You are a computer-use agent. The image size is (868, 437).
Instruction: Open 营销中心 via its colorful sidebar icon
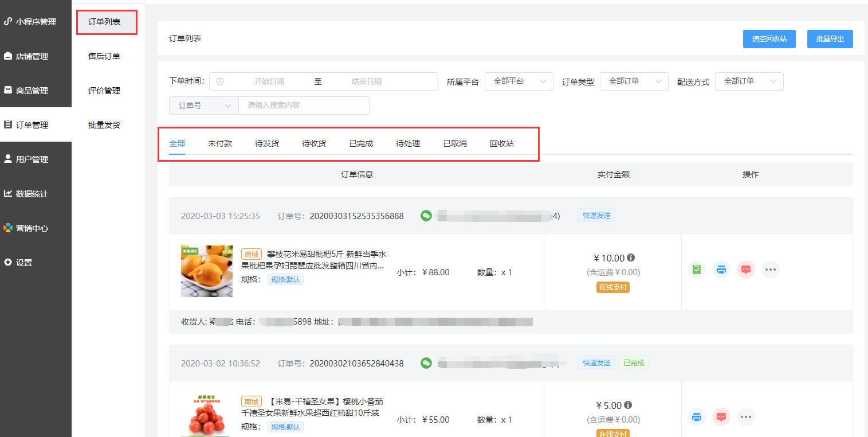[8, 228]
